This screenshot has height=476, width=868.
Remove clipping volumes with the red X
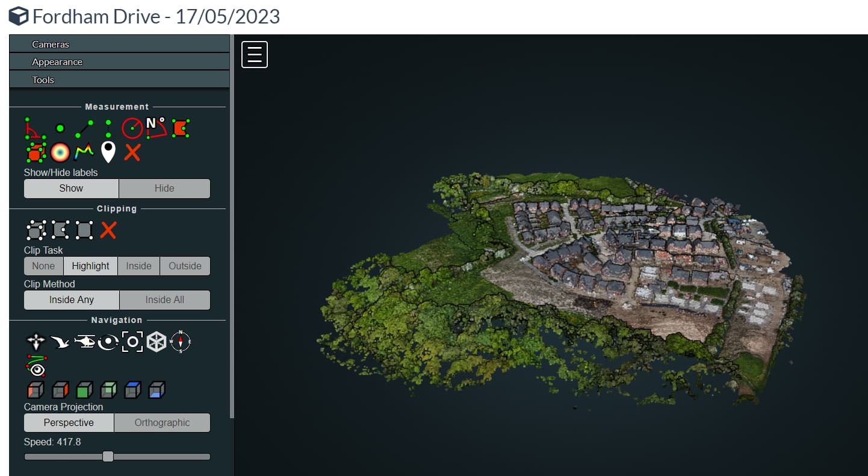point(108,230)
